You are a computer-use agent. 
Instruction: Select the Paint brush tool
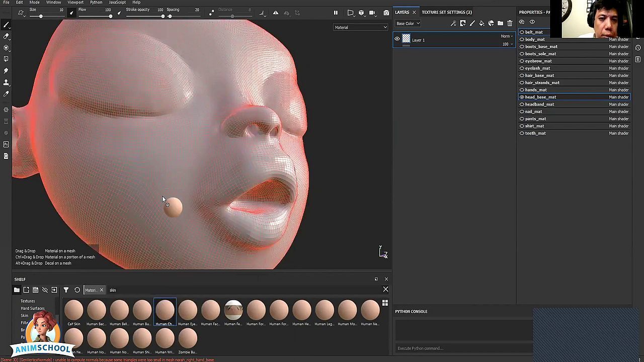[x=6, y=25]
